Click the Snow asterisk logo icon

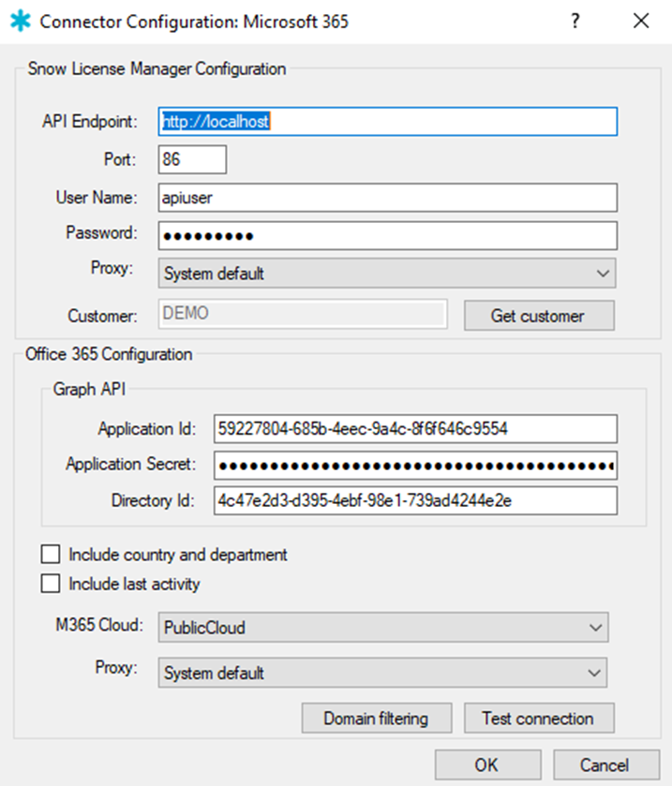(21, 21)
